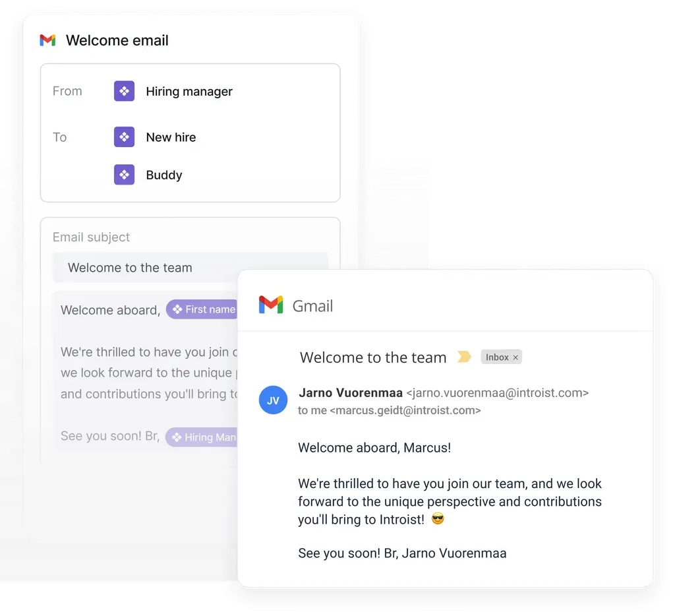Select the New hire recipient
The width and height of the screenshot is (675, 616).
pos(171,137)
